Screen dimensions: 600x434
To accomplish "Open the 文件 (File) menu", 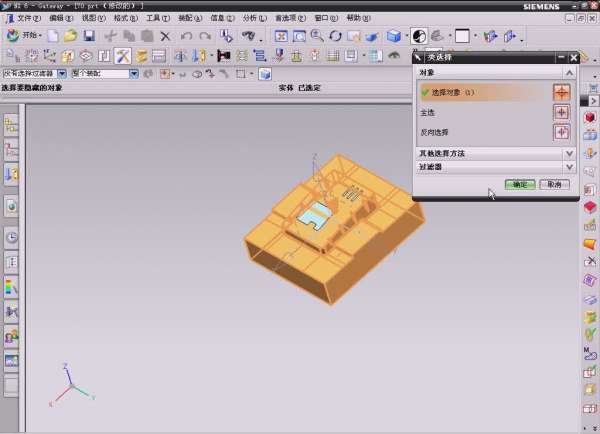I will (29, 18).
